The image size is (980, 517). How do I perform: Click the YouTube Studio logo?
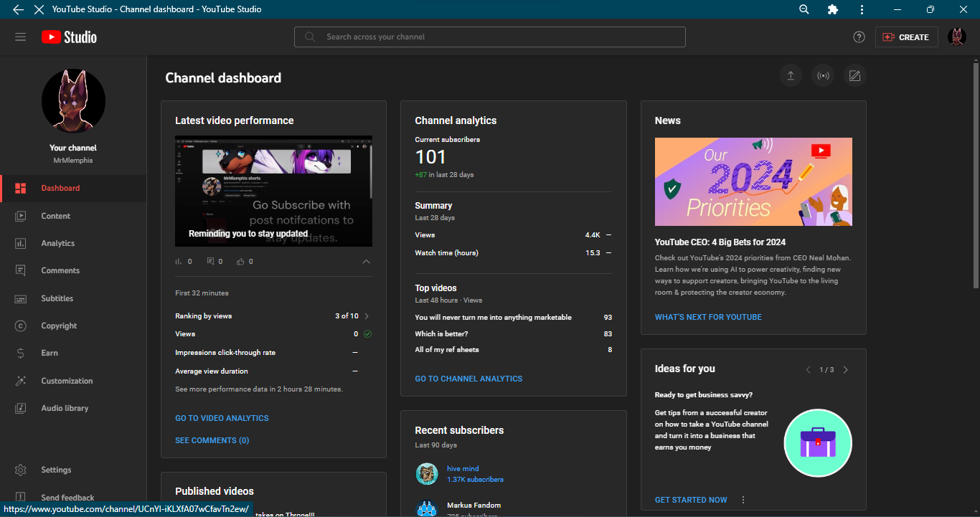point(69,37)
